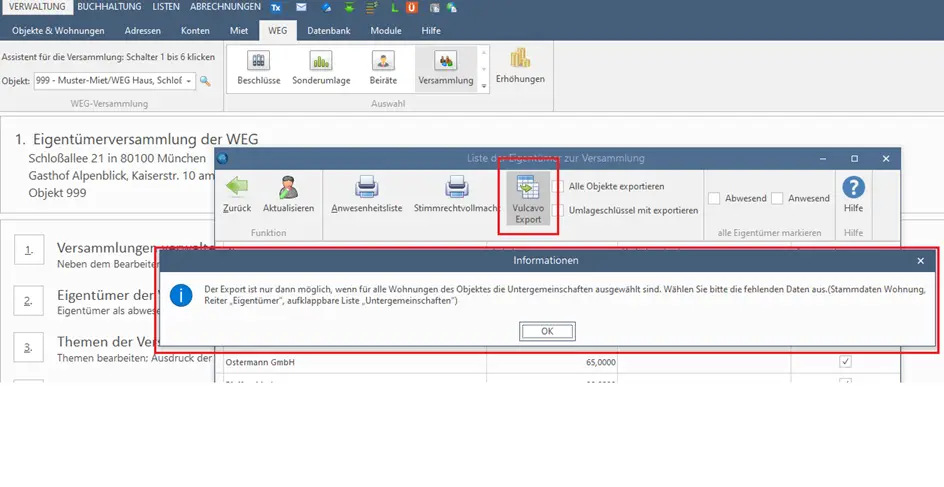Click the value 65,0000
This screenshot has height=487, width=944.
[x=600, y=362]
